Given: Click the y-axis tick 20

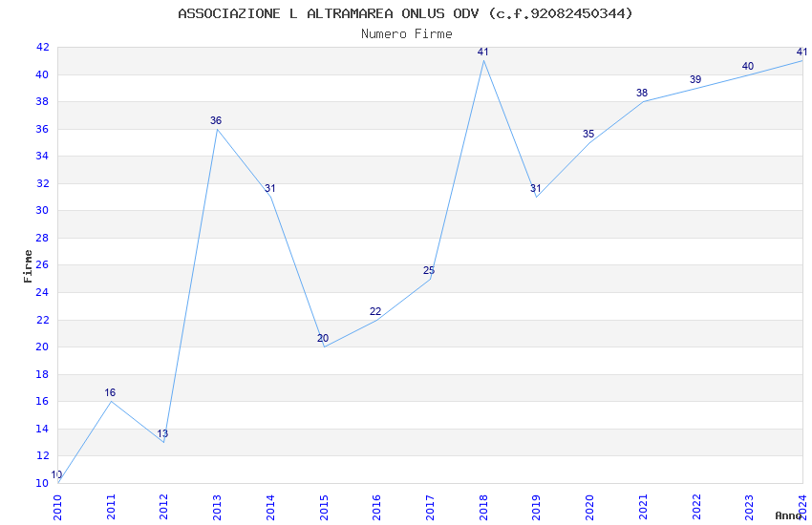Looking at the screenshot, I should (42, 346).
